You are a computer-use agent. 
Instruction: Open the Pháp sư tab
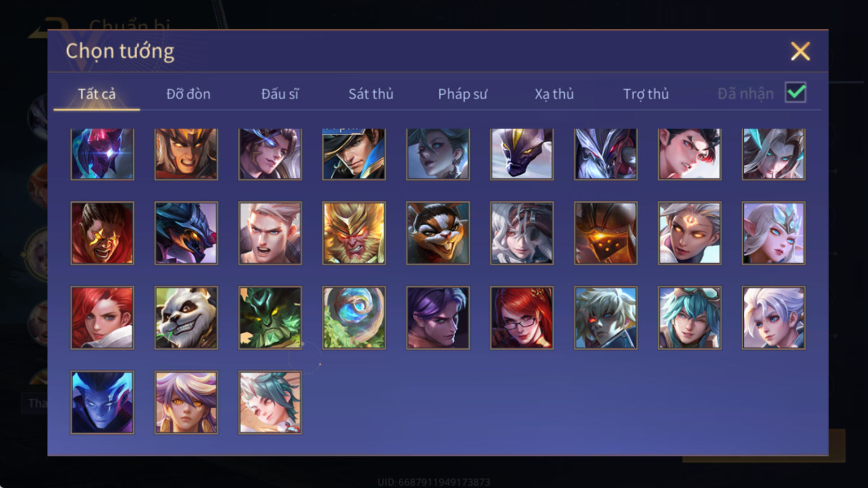(x=463, y=94)
